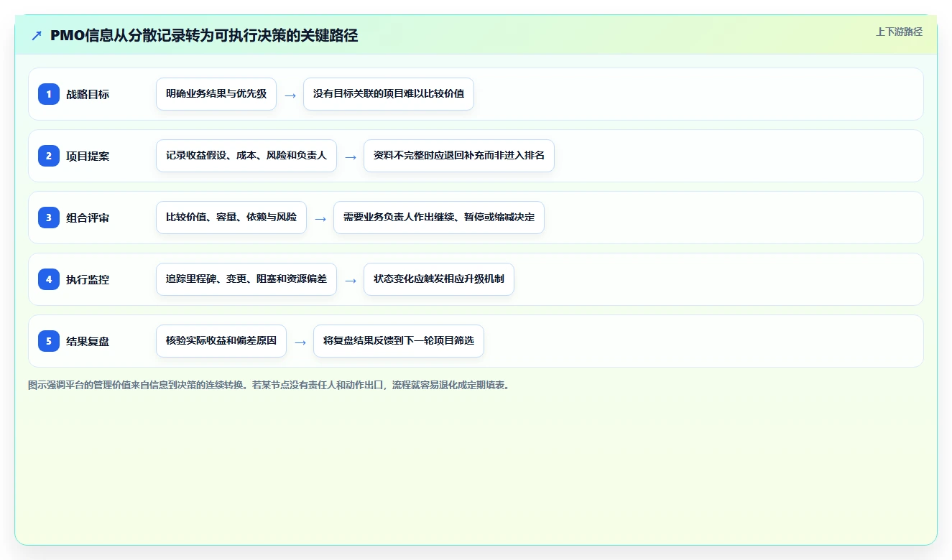Image resolution: width=952 pixels, height=560 pixels.
Task: Select step number 1 badge for 战略目标
Action: point(49,94)
